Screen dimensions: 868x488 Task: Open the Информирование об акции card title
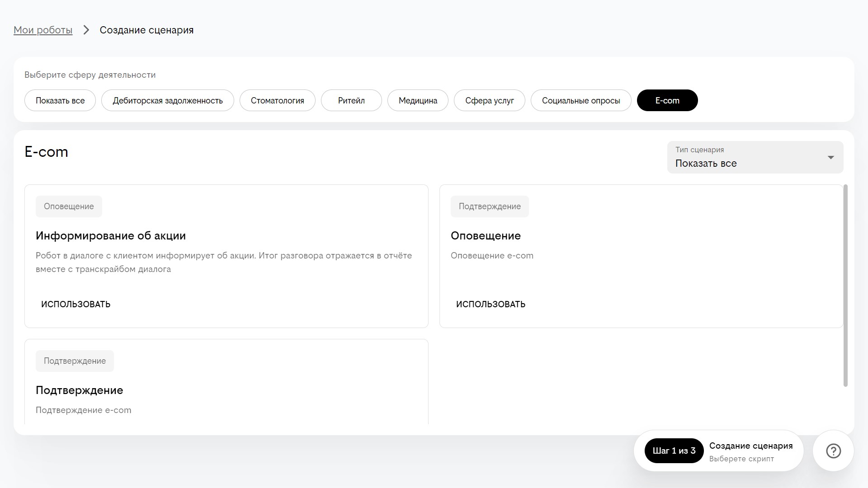(x=111, y=235)
